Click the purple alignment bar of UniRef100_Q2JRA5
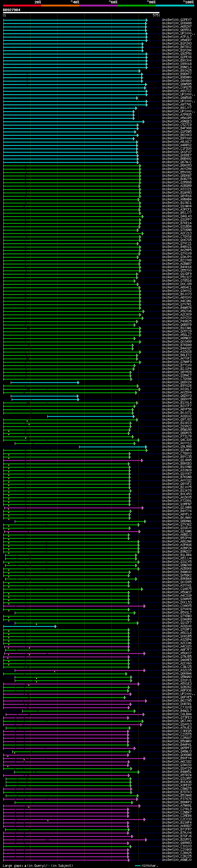Viewport: 197px width, 868px height. (x=73, y=460)
